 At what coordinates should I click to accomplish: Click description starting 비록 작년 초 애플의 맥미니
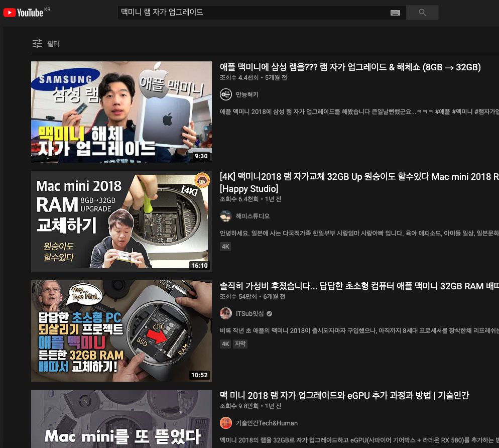[x=359, y=331]
